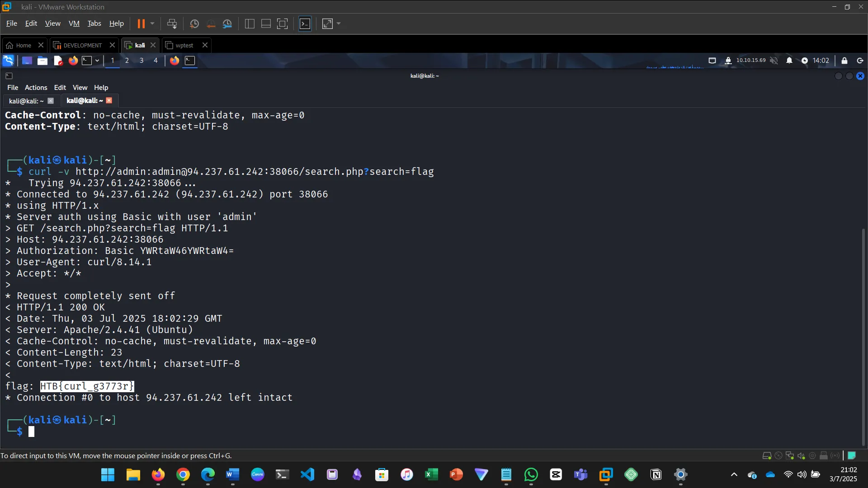The image size is (868, 488).
Task: Take a VM snapshot
Action: (x=194, y=23)
